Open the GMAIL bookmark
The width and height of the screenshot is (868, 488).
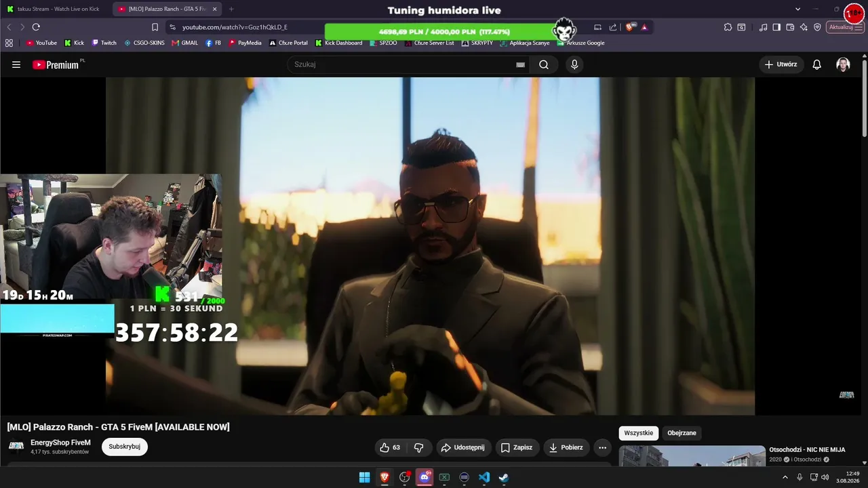(x=185, y=43)
